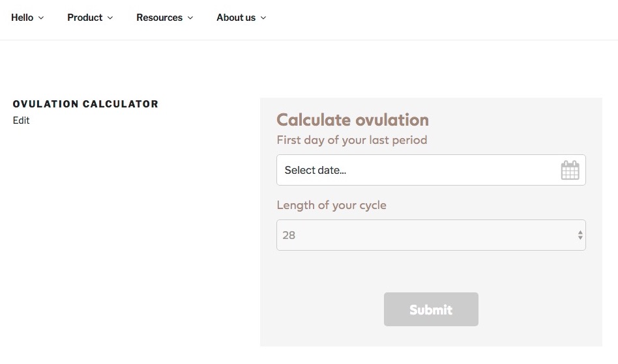Expand the chevron next to About us

(263, 18)
